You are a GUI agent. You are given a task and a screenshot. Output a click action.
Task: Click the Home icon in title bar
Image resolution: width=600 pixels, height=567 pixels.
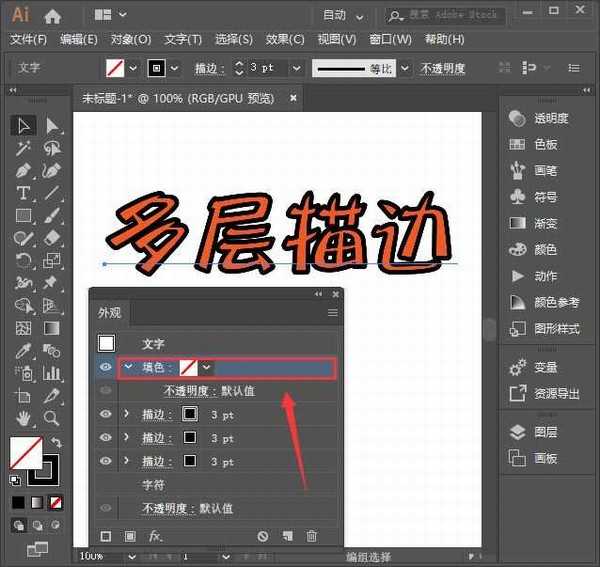[x=52, y=16]
